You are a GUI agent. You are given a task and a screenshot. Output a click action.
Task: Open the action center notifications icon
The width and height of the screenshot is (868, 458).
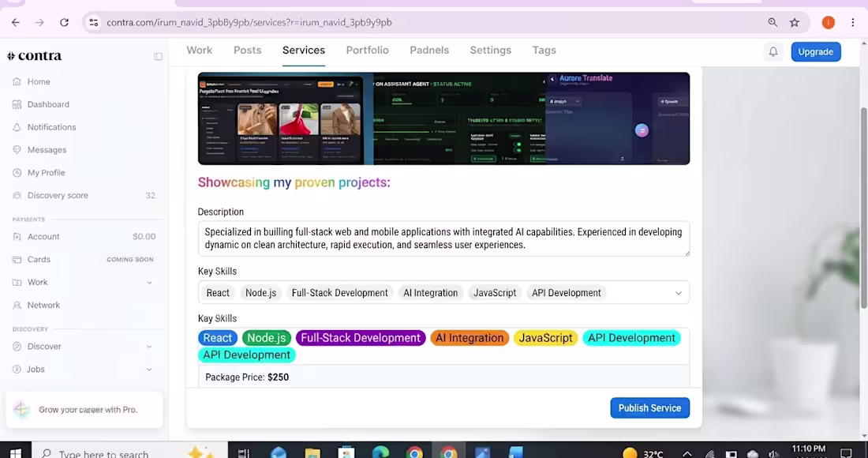(847, 453)
